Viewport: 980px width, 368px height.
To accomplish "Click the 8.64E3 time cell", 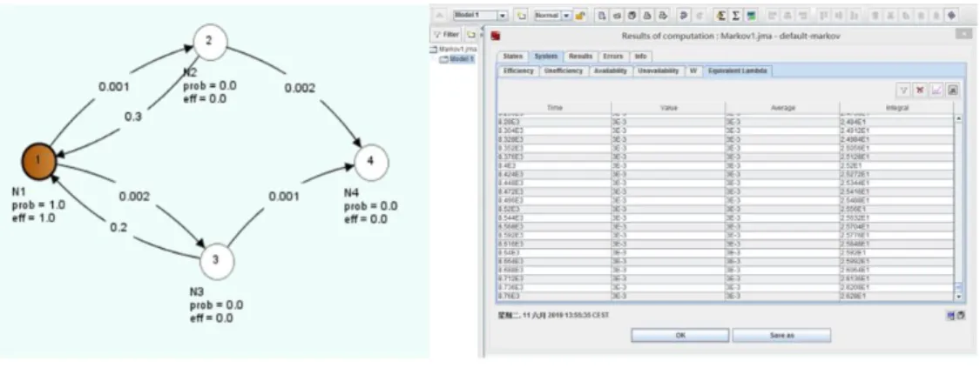I will [554, 252].
